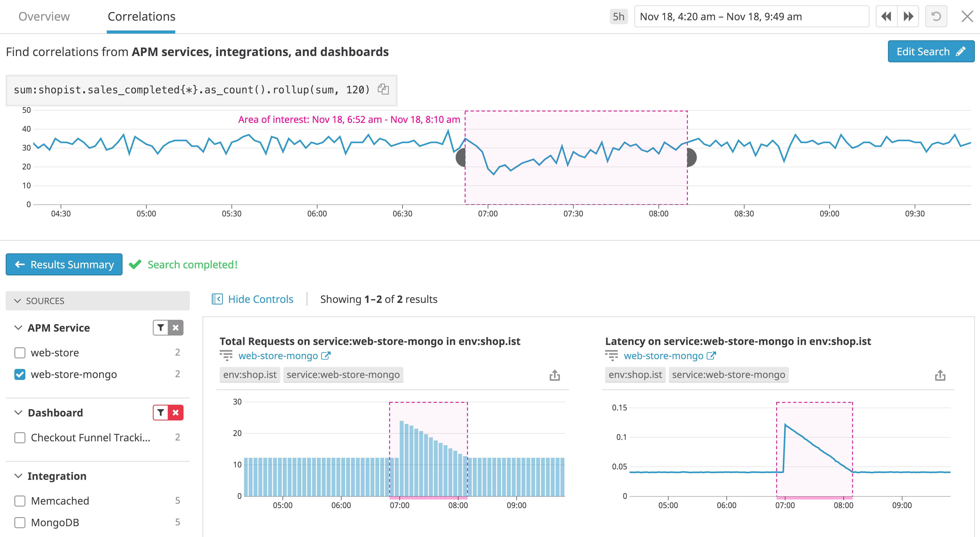Uncheck the web-store-mongo checkbox
The height and width of the screenshot is (537, 980).
[20, 374]
